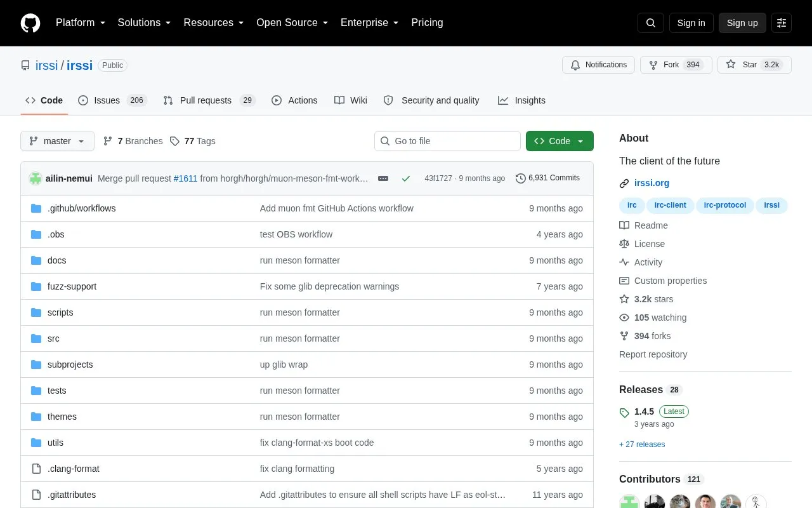Click the Sign up button
This screenshot has height=508, width=812.
(x=742, y=23)
